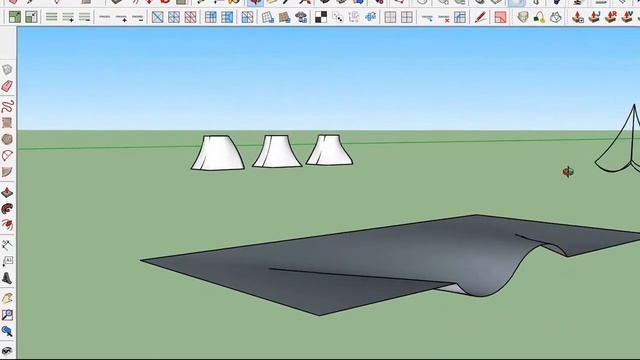Click the red-arrow icon labeled R
Screen dimensions: 640x360
(611, 17)
